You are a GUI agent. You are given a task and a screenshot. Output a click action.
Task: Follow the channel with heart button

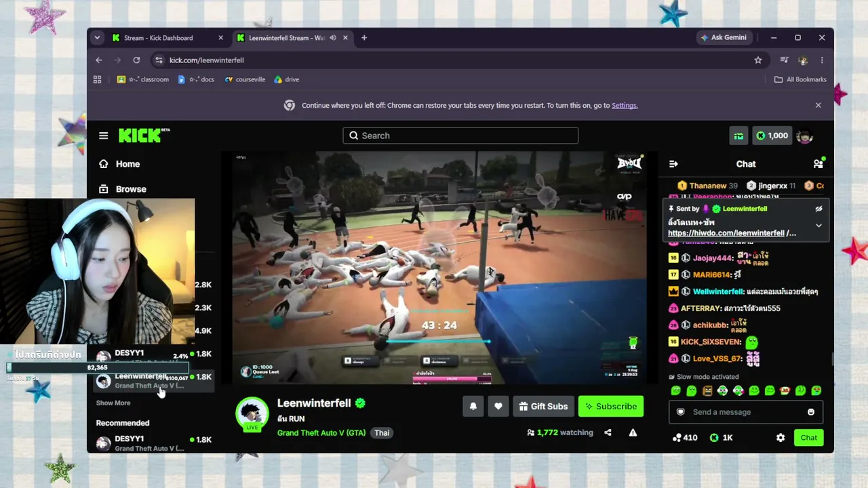click(498, 406)
